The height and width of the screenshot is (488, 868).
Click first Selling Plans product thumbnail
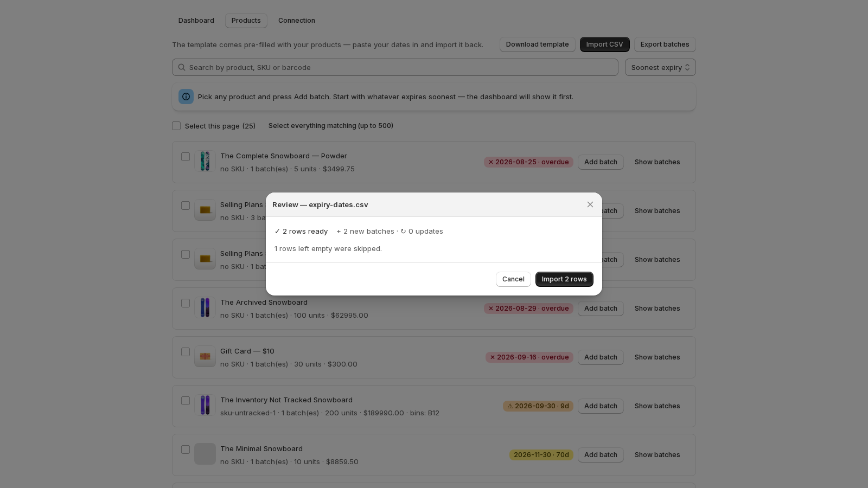(x=205, y=210)
